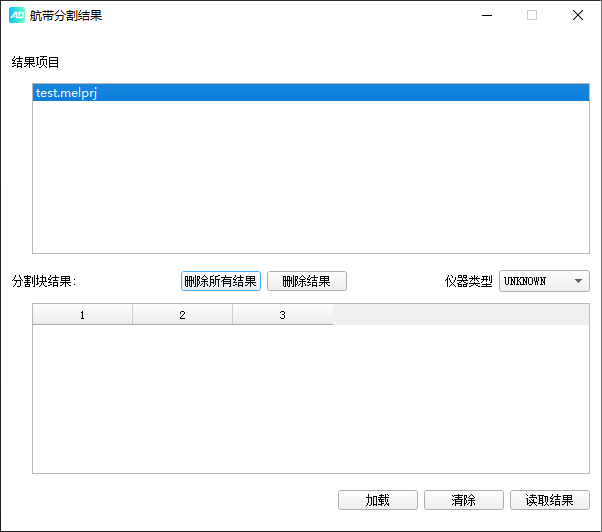Click the 读取结果 button
602x532 pixels.
(550, 500)
